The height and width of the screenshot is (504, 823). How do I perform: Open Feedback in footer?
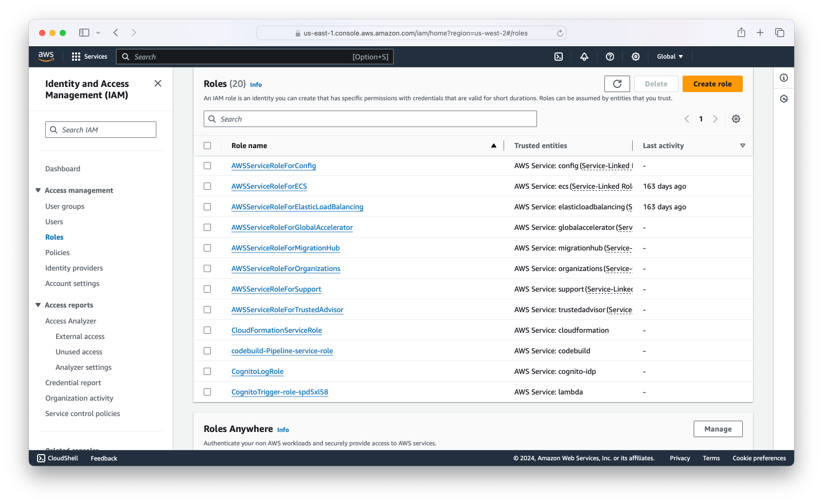pos(104,458)
